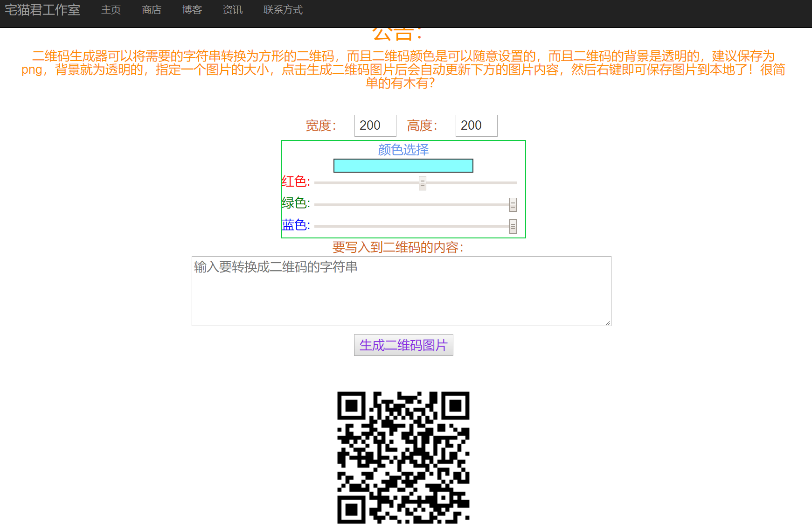Click the generated QR code image
Screen dimensions: 812x530
(x=403, y=458)
